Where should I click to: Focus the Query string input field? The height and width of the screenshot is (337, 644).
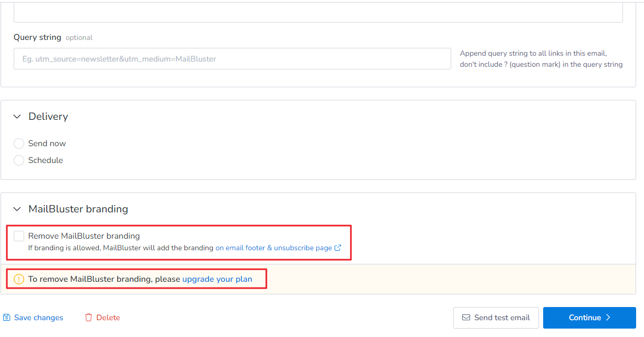tap(232, 59)
